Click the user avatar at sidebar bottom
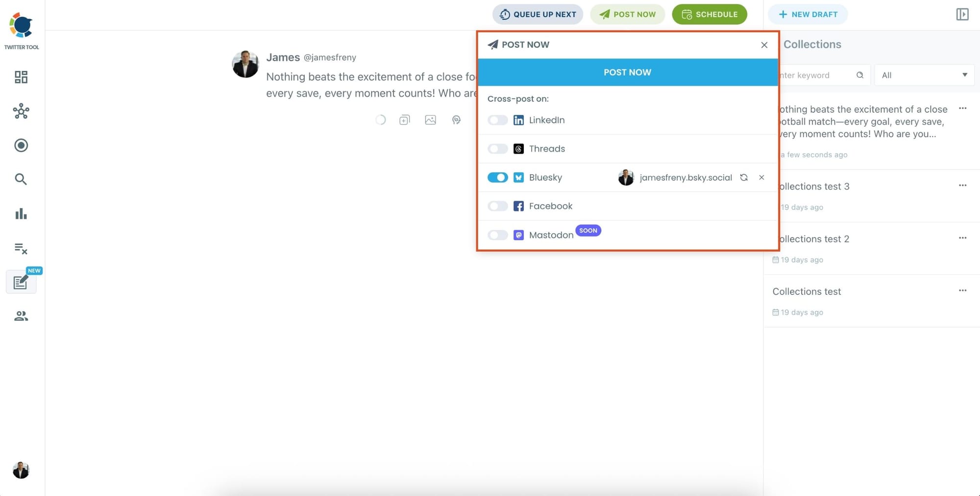 point(21,470)
